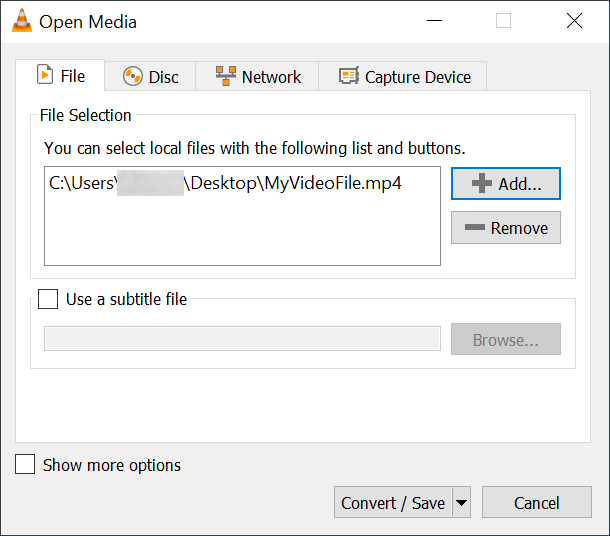This screenshot has width=610, height=536.
Task: Click the disabled maximize window button
Action: coord(503,21)
